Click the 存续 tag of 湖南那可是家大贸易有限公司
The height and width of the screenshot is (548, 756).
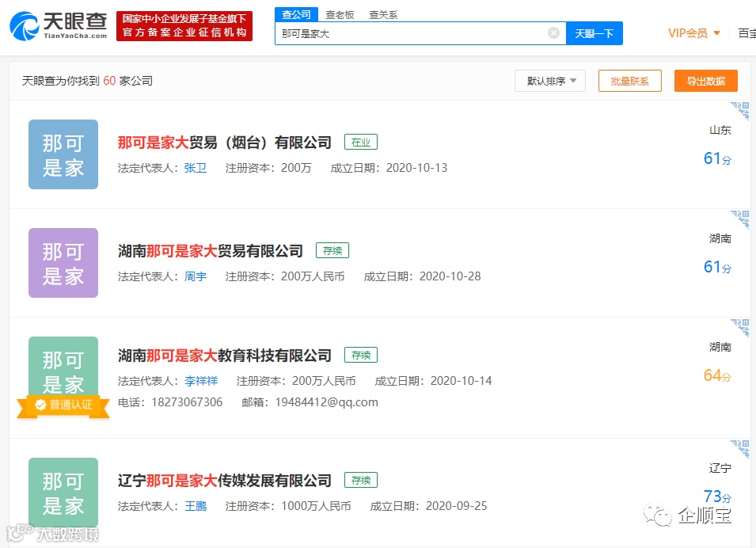[332, 250]
